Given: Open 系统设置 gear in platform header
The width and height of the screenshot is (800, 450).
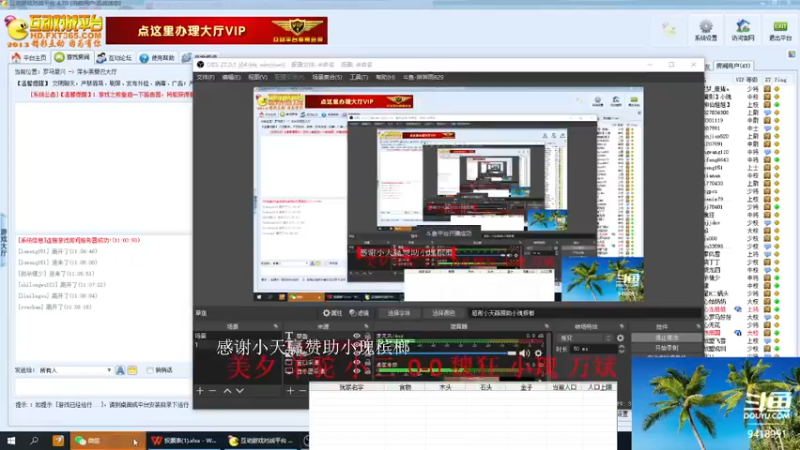Looking at the screenshot, I should (x=706, y=30).
